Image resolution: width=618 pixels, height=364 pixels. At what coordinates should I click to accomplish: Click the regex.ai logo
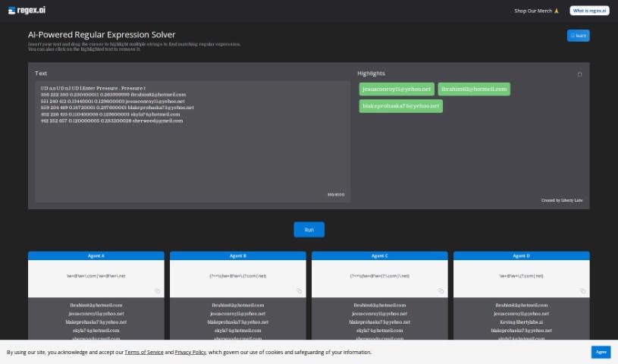(x=27, y=11)
